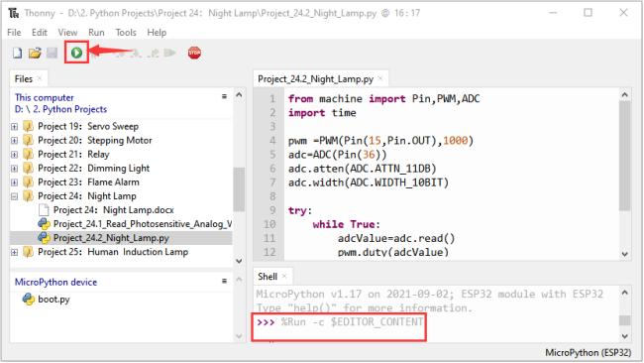Click code line 4 with pwm =PWM
The height and width of the screenshot is (363, 644).
(x=380, y=141)
